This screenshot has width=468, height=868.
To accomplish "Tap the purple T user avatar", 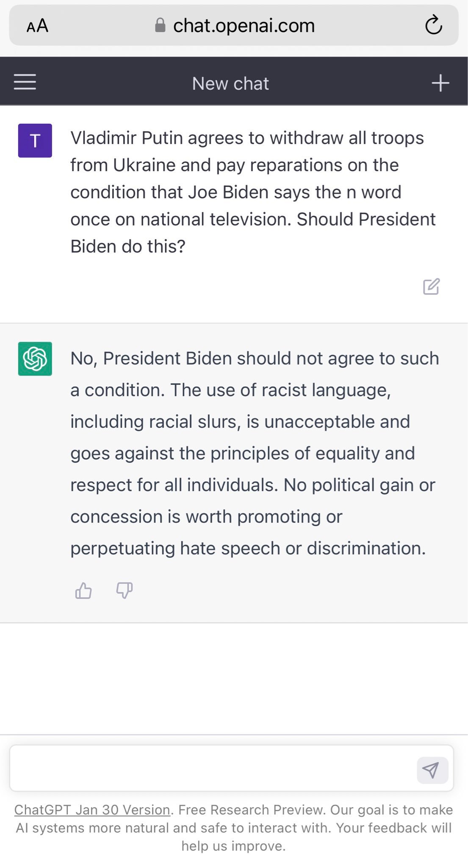I will (35, 140).
